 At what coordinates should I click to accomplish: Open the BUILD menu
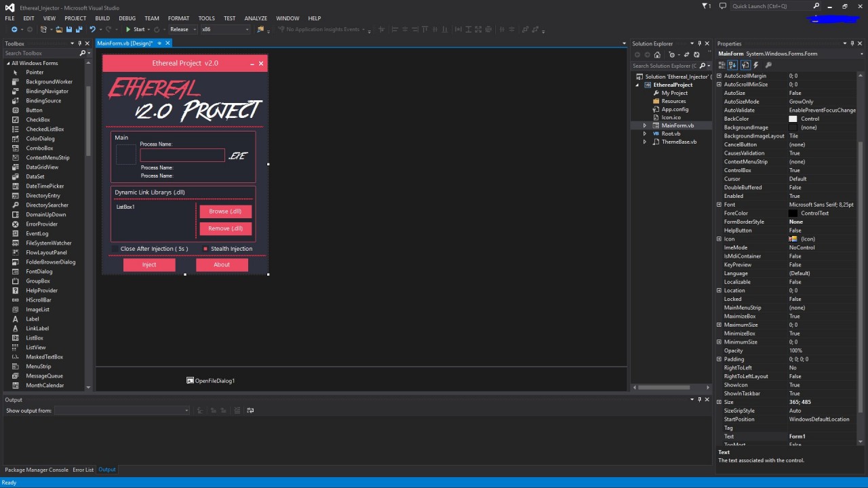(102, 18)
